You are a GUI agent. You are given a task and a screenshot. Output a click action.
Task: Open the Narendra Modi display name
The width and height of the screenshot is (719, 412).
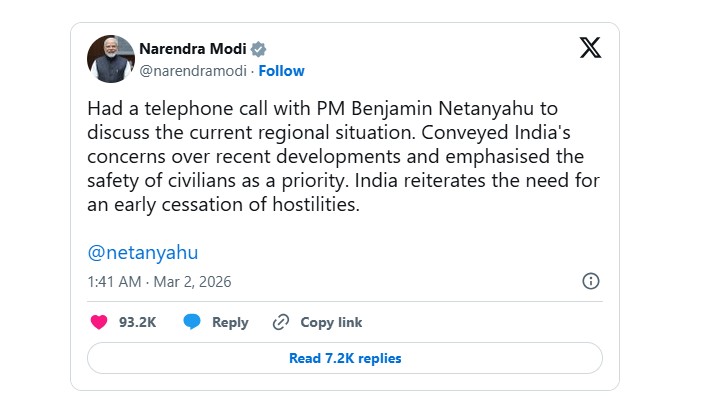[x=192, y=49]
